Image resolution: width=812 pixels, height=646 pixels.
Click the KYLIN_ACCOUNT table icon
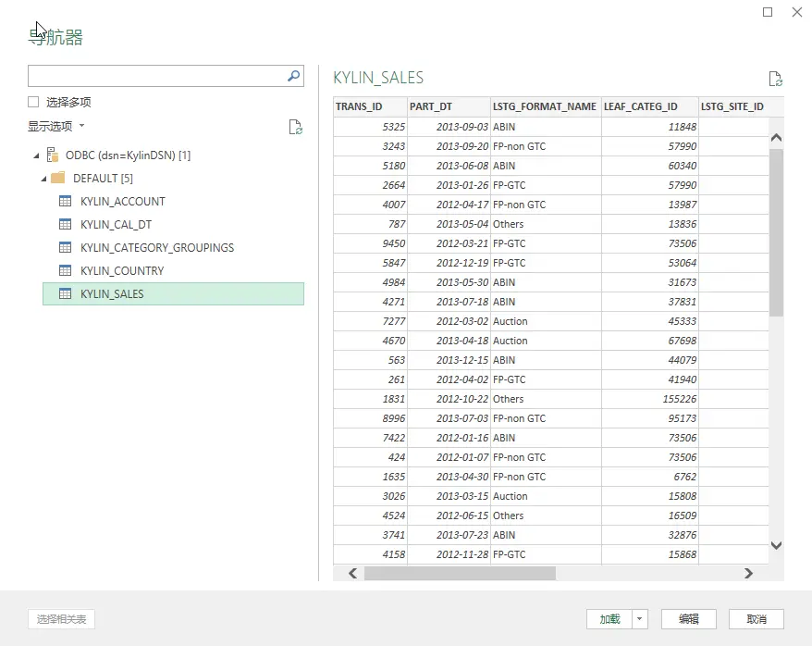[66, 201]
